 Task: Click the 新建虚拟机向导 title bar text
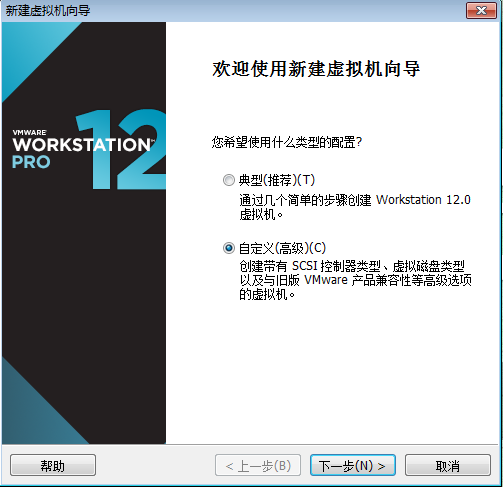[48, 11]
